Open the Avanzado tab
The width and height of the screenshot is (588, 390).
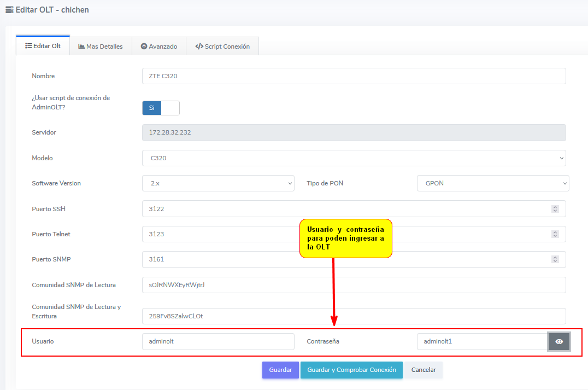point(159,46)
